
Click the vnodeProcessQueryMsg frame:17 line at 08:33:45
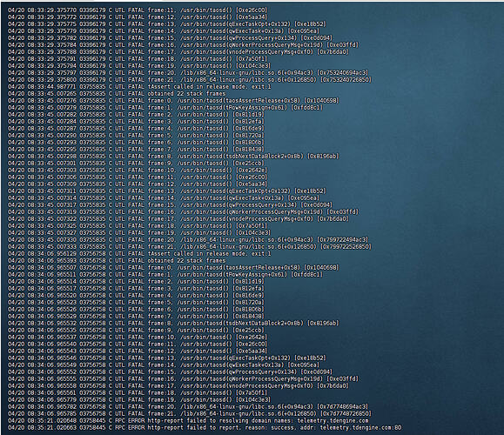(x=178, y=218)
